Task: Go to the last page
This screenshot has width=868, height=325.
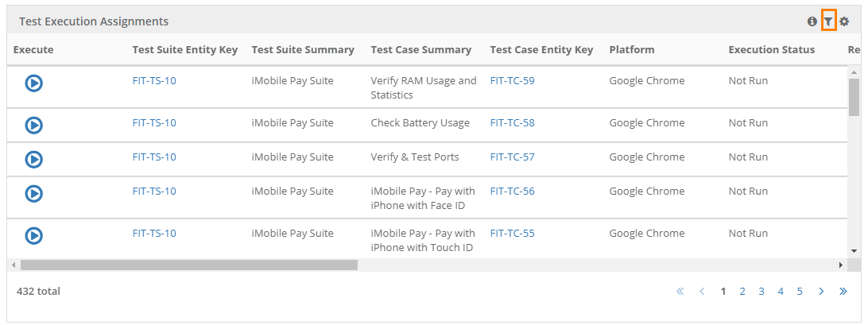Action: 843,291
